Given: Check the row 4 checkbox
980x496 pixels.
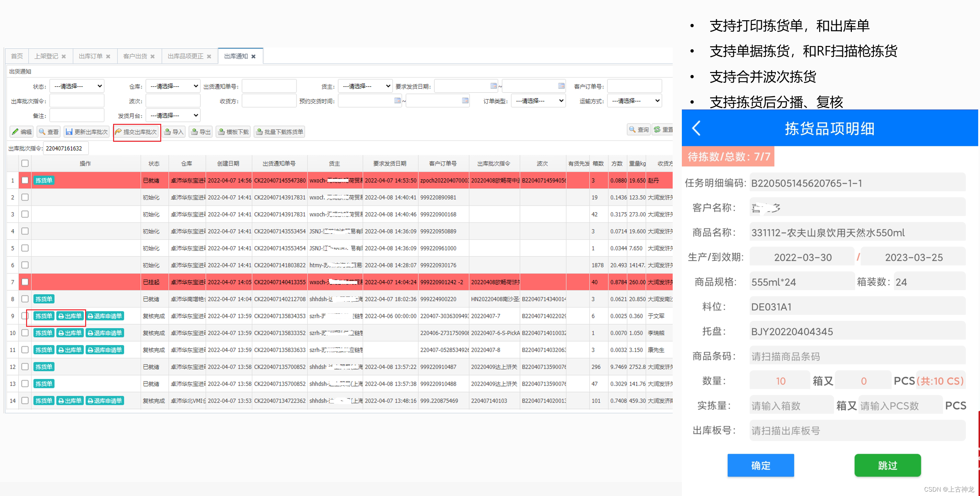Looking at the screenshot, I should [x=25, y=231].
